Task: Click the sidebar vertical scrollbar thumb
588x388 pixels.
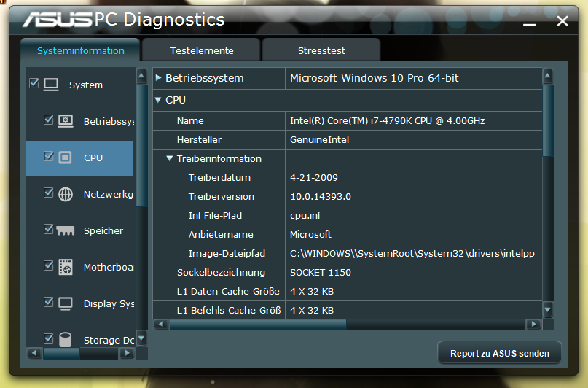Action: point(141,146)
